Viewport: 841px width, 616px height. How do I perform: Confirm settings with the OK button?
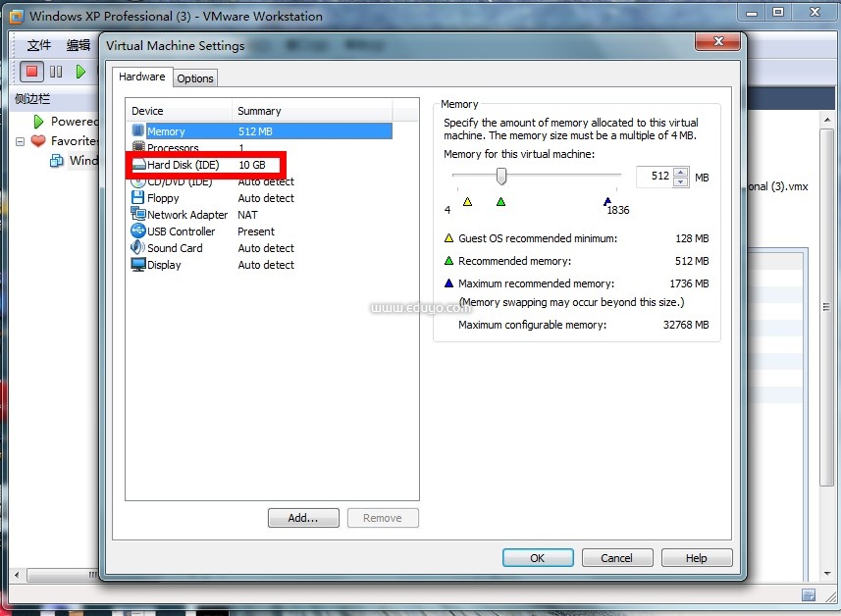click(x=538, y=557)
